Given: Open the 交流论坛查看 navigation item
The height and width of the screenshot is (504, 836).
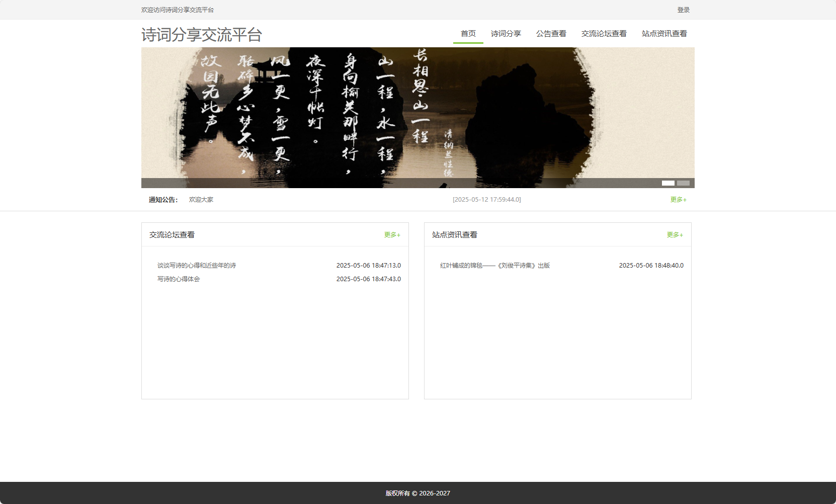Looking at the screenshot, I should pyautogui.click(x=604, y=34).
